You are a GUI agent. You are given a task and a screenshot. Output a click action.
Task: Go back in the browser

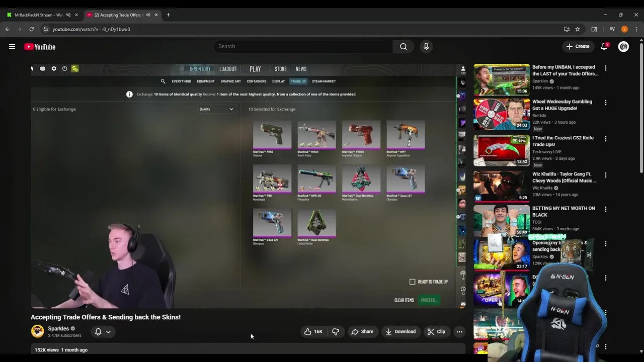[8, 29]
